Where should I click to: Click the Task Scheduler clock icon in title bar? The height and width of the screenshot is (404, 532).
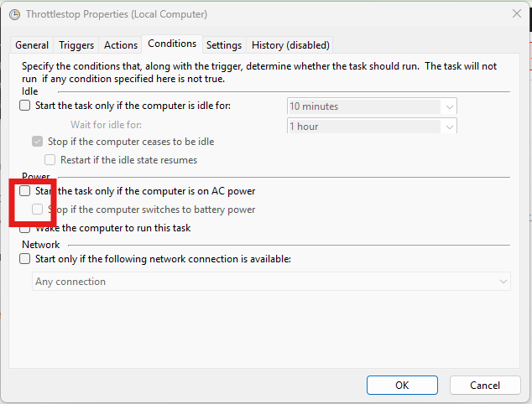[14, 14]
